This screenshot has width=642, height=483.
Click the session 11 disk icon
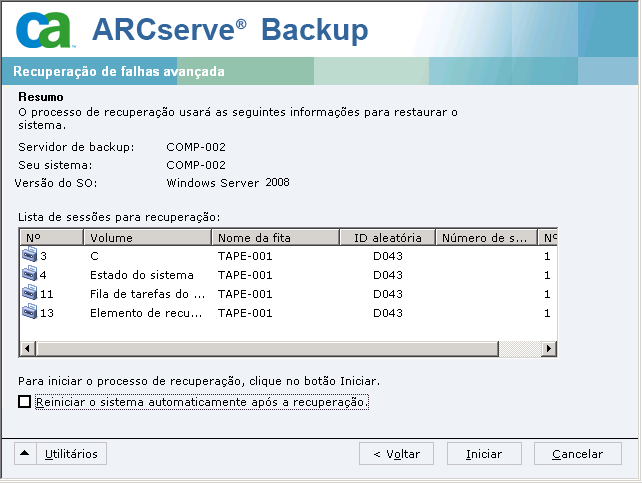click(29, 295)
